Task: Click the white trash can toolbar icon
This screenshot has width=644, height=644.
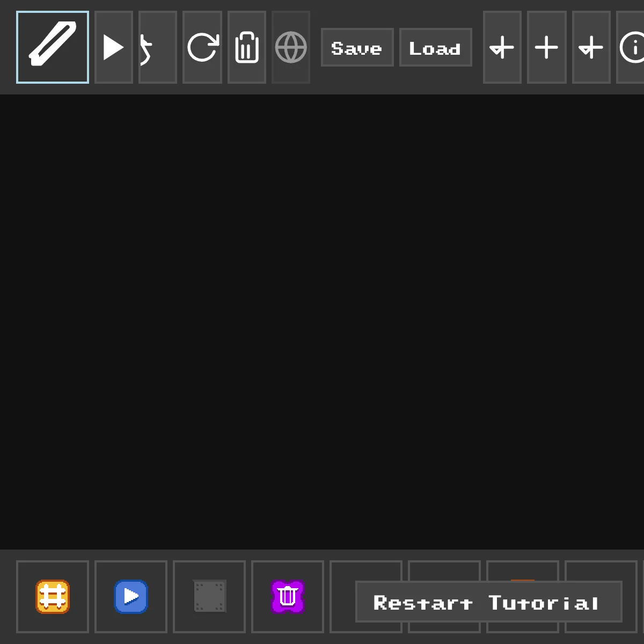Action: point(247,47)
